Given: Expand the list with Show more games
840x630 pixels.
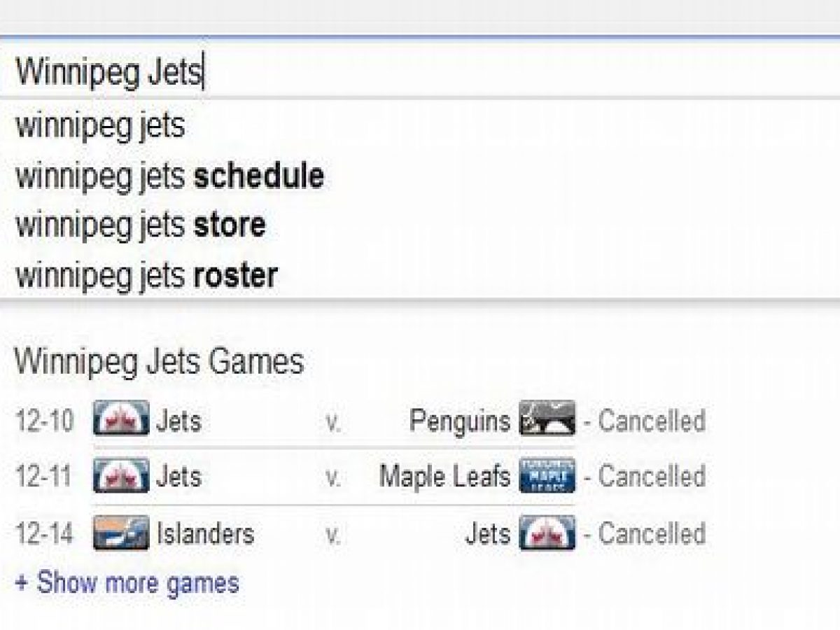Looking at the screenshot, I should pos(127,583).
